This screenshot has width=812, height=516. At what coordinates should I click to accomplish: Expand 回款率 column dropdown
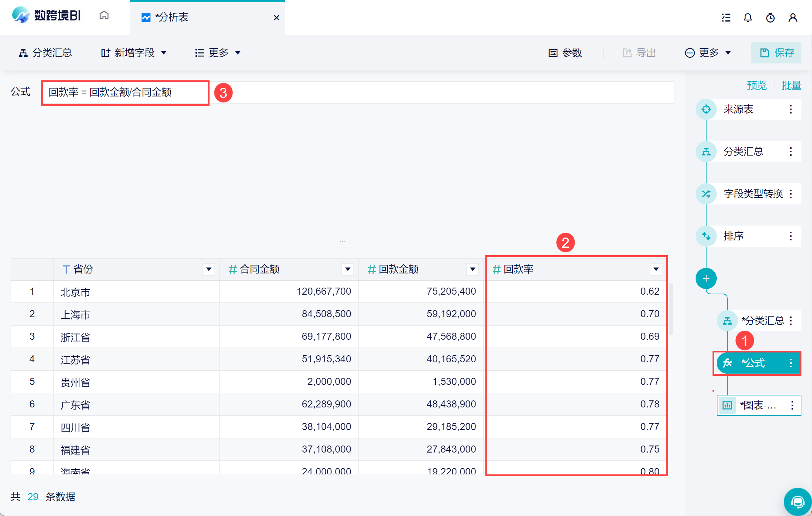(656, 269)
